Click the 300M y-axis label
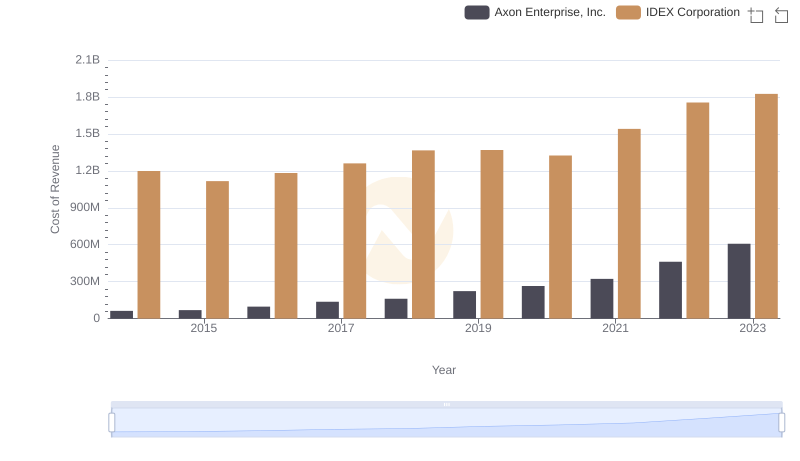Image resolution: width=800 pixels, height=461 pixels. (85, 281)
